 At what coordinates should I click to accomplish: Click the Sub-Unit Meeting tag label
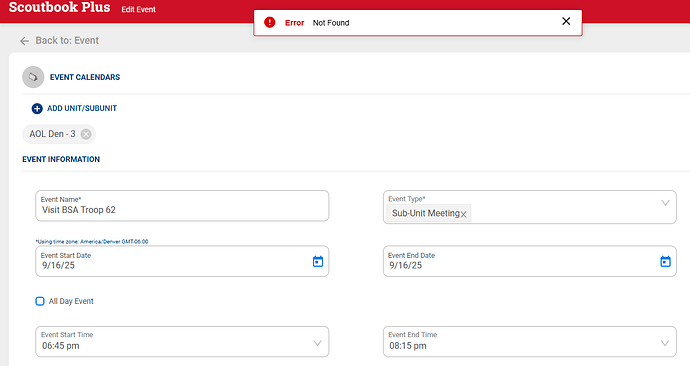click(x=426, y=213)
